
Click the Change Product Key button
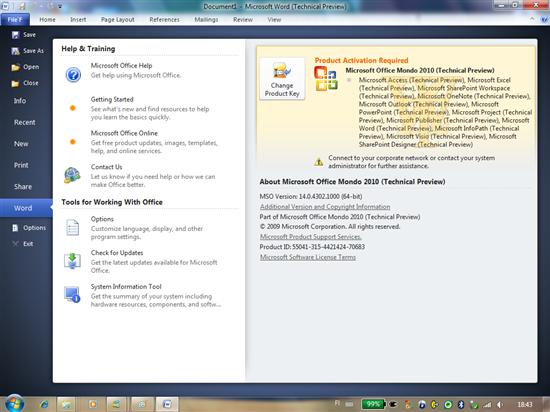click(282, 79)
